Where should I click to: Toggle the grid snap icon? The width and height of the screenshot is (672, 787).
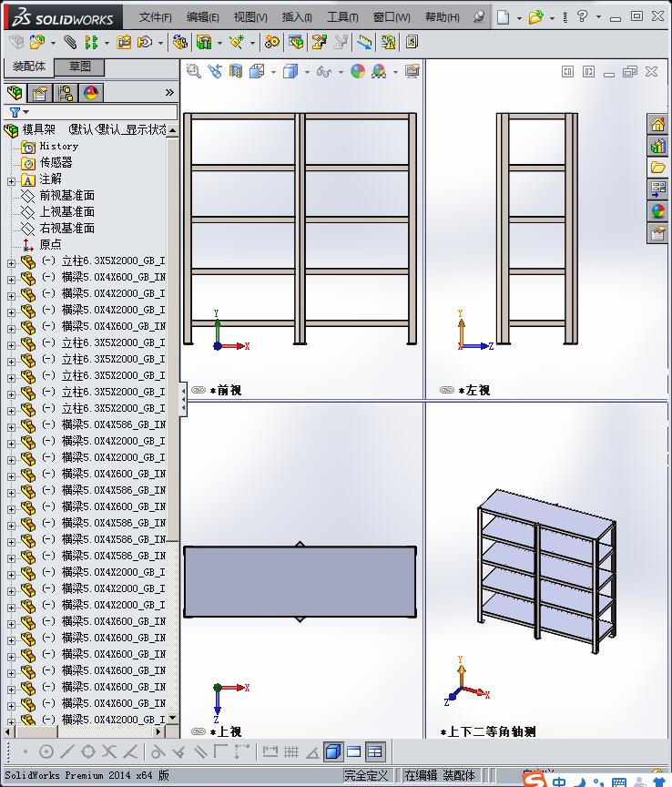(x=291, y=751)
